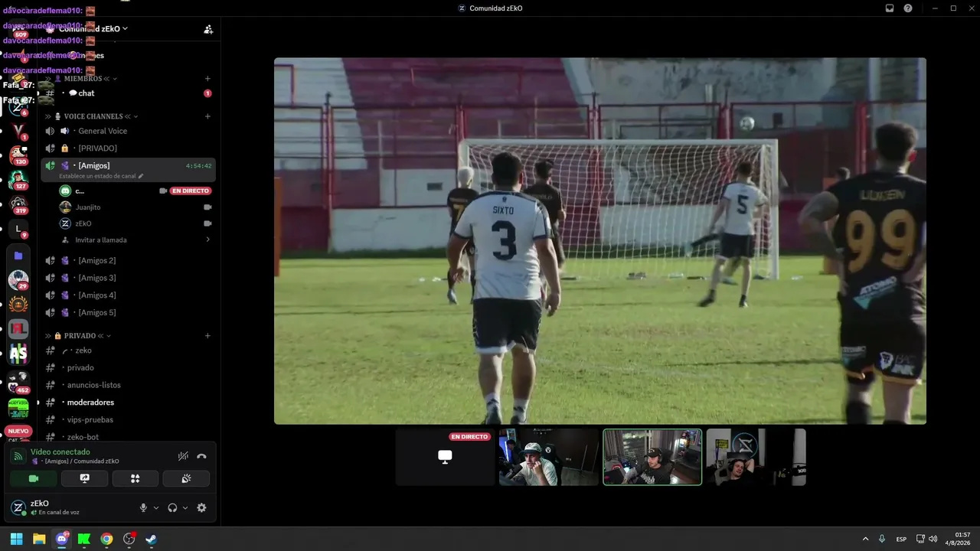Add a channel to PRIVADO category
Viewport: 980px width, 551px height.
(x=207, y=335)
